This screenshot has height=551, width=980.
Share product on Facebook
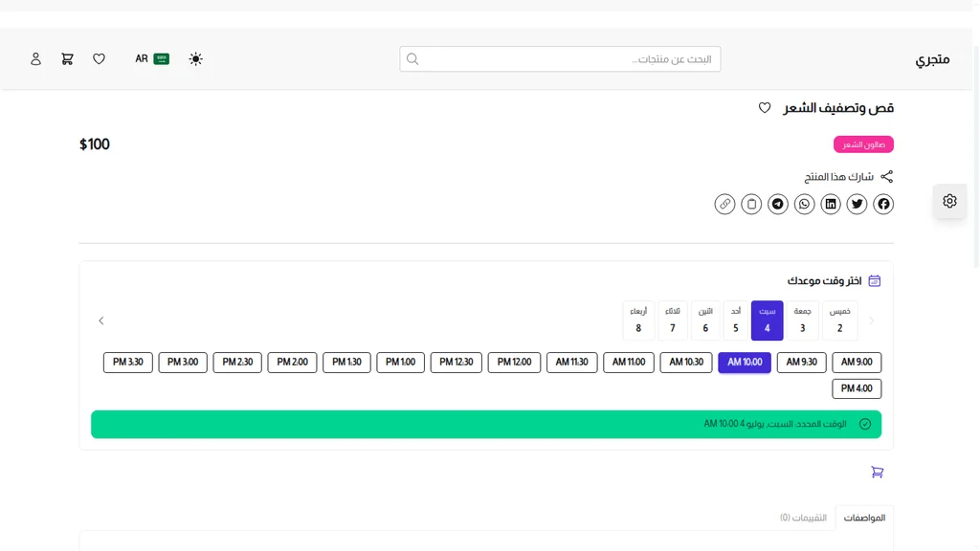883,204
